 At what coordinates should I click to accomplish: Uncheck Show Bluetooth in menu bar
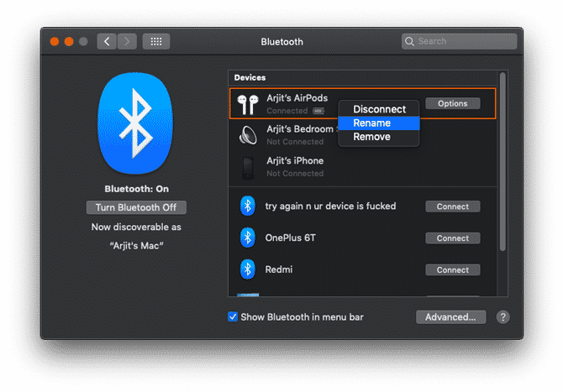pyautogui.click(x=233, y=316)
